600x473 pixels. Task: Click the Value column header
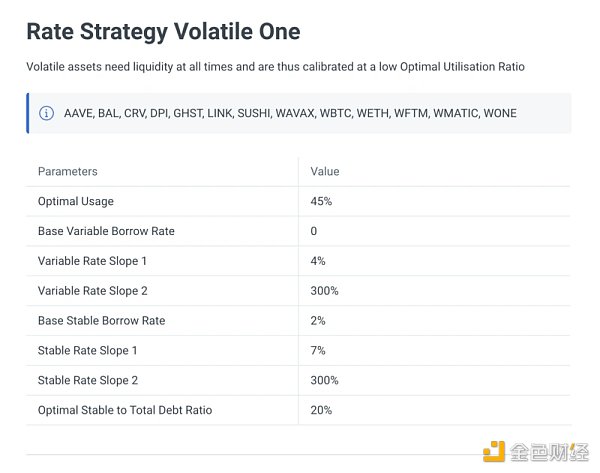tap(325, 172)
